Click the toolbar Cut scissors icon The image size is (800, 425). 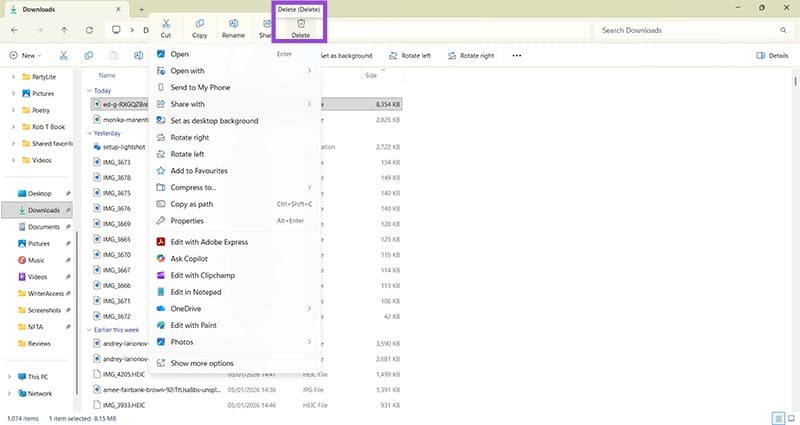63,56
